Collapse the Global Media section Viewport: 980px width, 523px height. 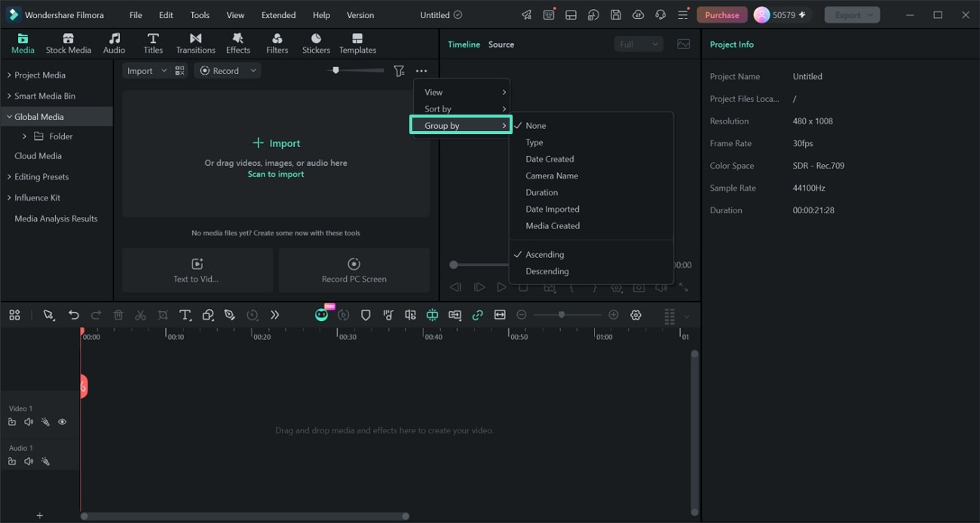pos(9,117)
